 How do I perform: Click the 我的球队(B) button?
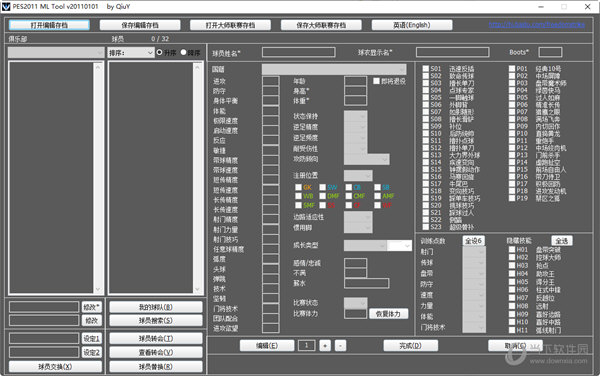pyautogui.click(x=156, y=307)
